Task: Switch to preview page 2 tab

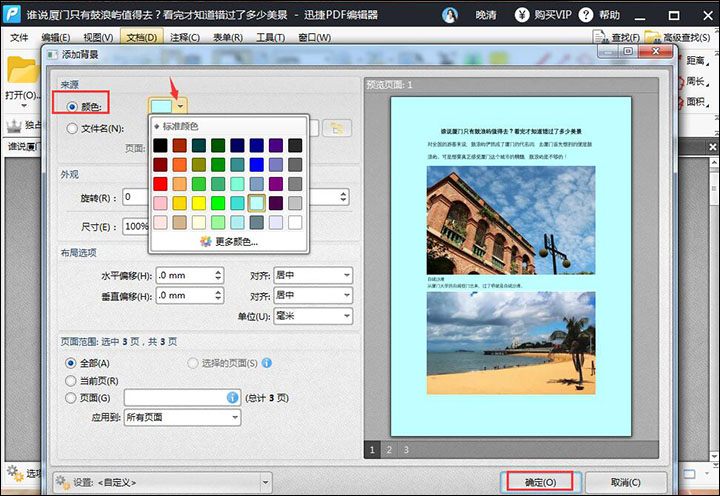Action: (x=388, y=450)
